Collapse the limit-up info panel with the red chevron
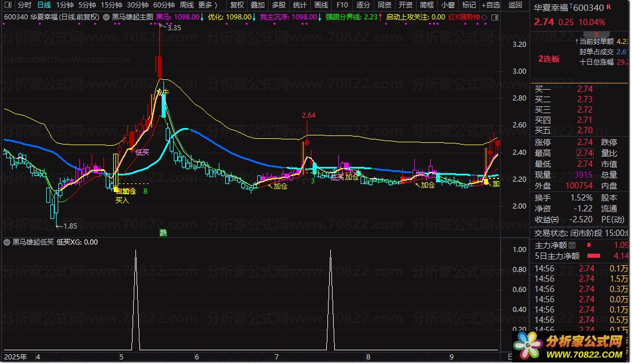 (x=596, y=34)
